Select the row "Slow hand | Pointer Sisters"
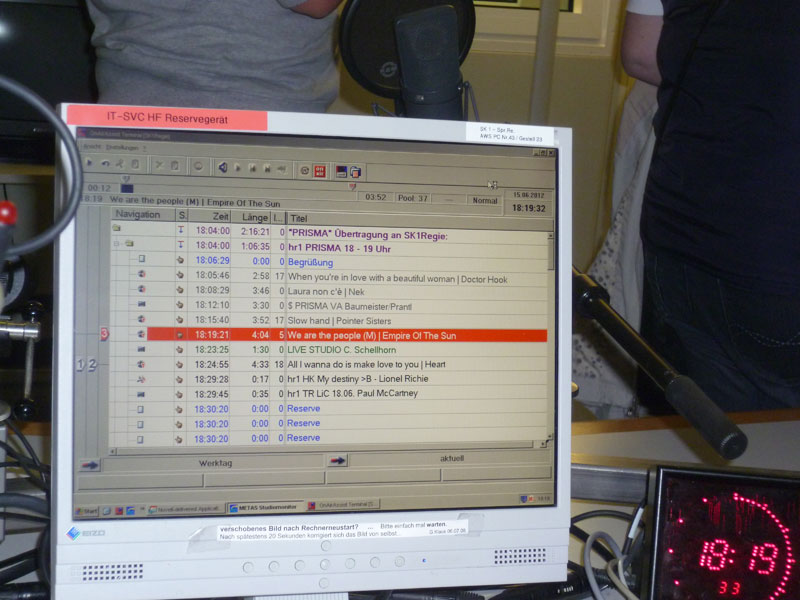Screen dimensions: 800x600 coord(329,320)
